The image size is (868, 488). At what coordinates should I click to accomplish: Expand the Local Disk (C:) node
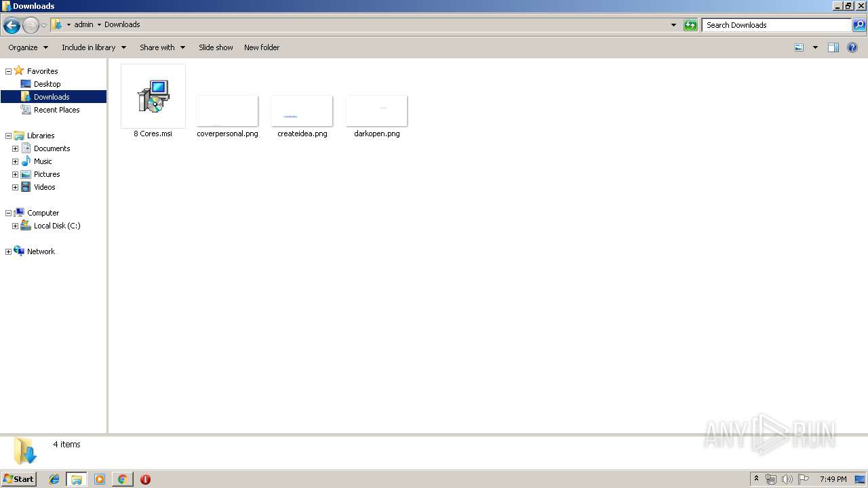(15, 226)
